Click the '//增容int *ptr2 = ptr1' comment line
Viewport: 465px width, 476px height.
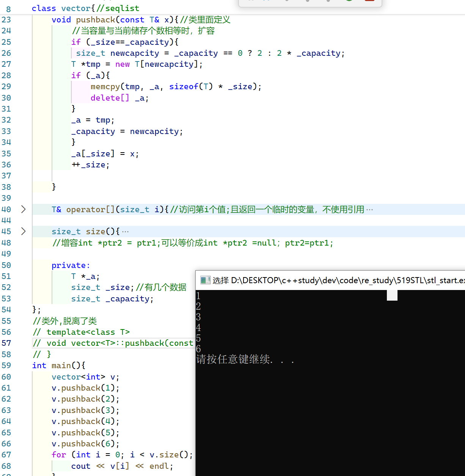tap(193, 243)
